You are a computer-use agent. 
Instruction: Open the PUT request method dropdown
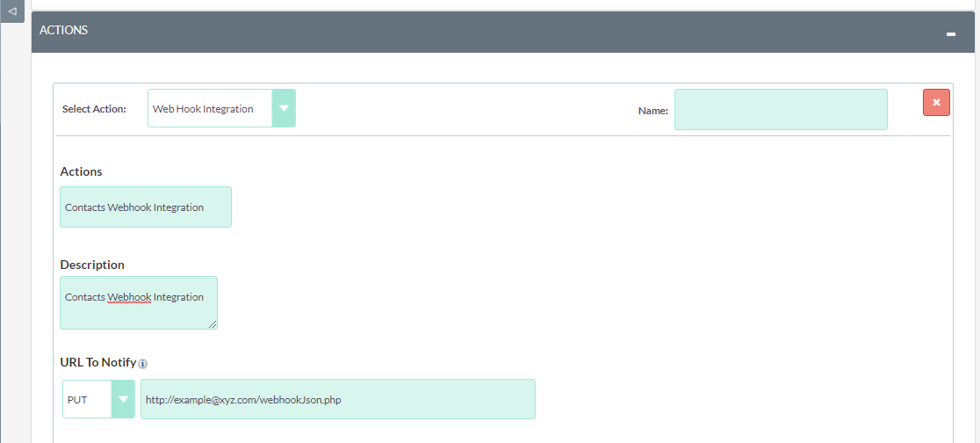pos(98,399)
